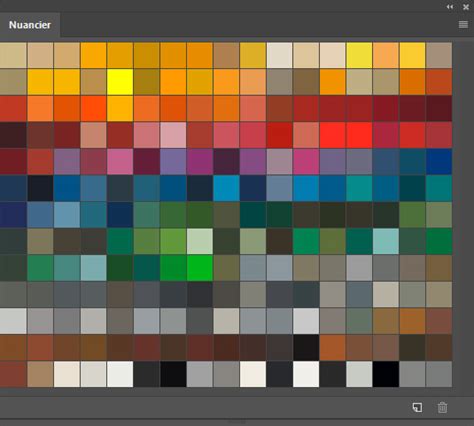Select the Nuancier tab
The width and height of the screenshot is (474, 426).
pyautogui.click(x=30, y=25)
